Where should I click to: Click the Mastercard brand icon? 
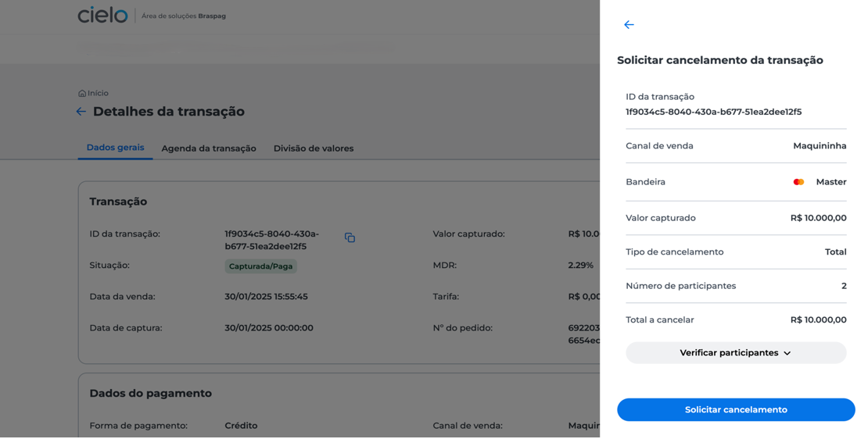coord(798,182)
